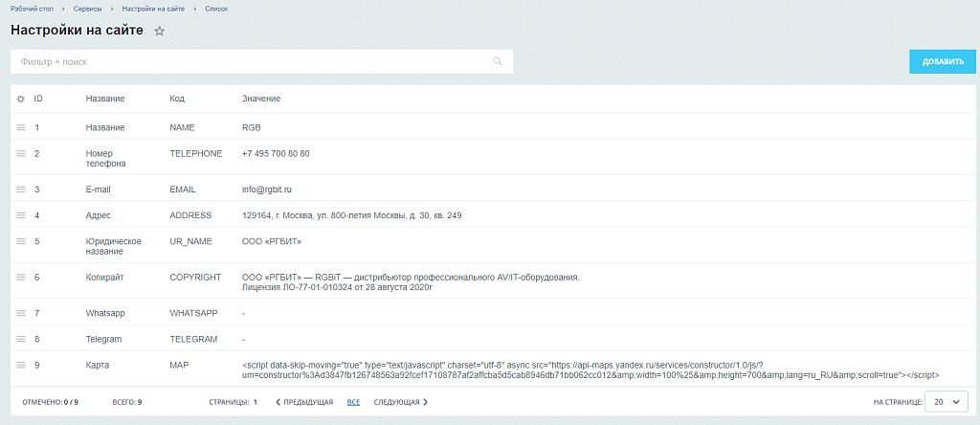Open Список breadcrumb
This screenshot has height=425, width=980.
point(216,9)
